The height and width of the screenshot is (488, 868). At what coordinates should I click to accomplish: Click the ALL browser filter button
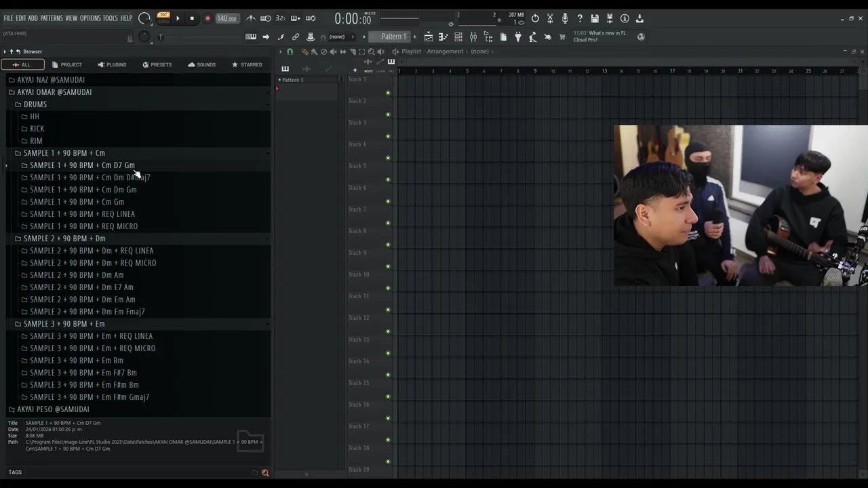point(22,64)
